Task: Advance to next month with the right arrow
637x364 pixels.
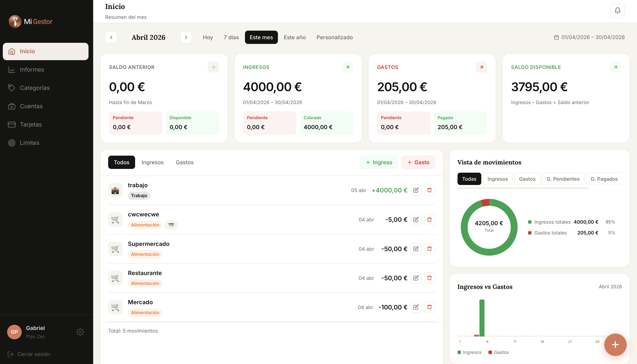Action: tap(186, 37)
